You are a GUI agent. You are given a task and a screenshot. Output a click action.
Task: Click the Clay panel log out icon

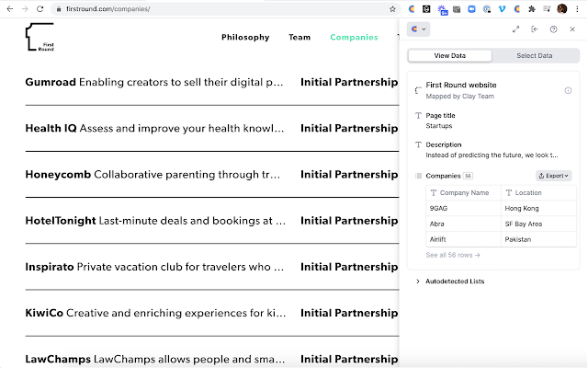tap(535, 29)
